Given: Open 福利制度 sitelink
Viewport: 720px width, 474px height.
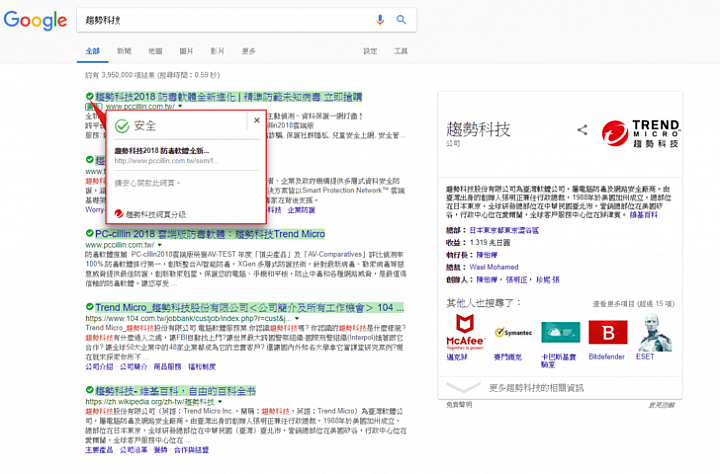Looking at the screenshot, I should 202,367.
